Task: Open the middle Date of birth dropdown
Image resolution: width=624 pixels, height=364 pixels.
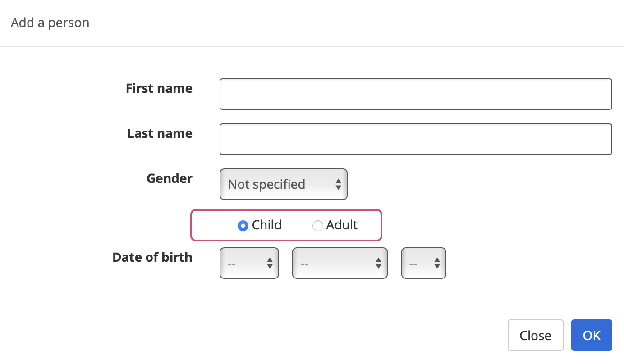Action: point(340,263)
